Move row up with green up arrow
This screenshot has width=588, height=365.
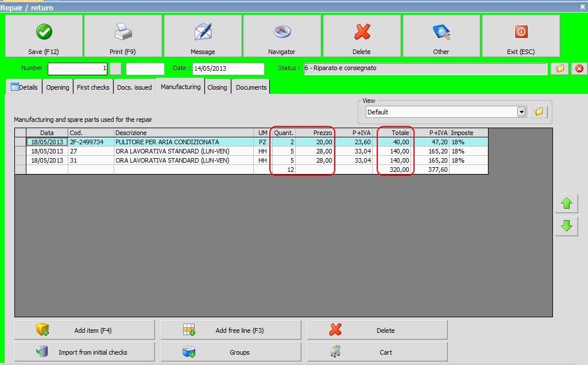[567, 203]
